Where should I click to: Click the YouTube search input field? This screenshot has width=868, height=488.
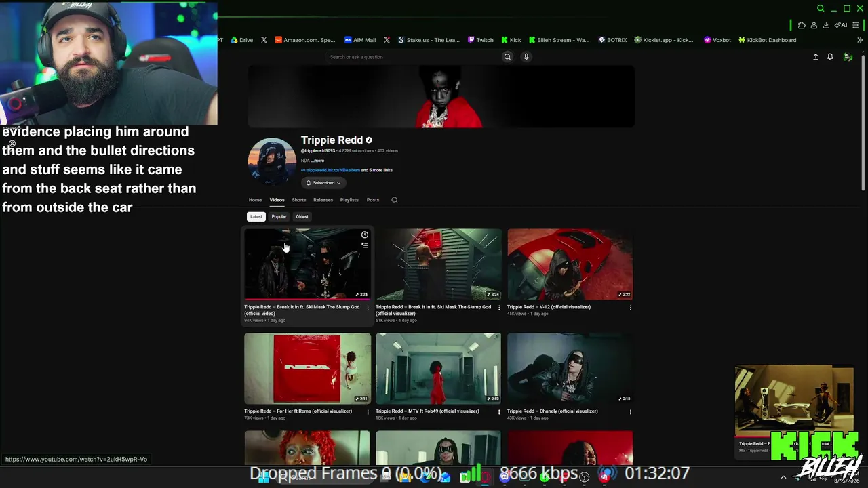pos(412,57)
